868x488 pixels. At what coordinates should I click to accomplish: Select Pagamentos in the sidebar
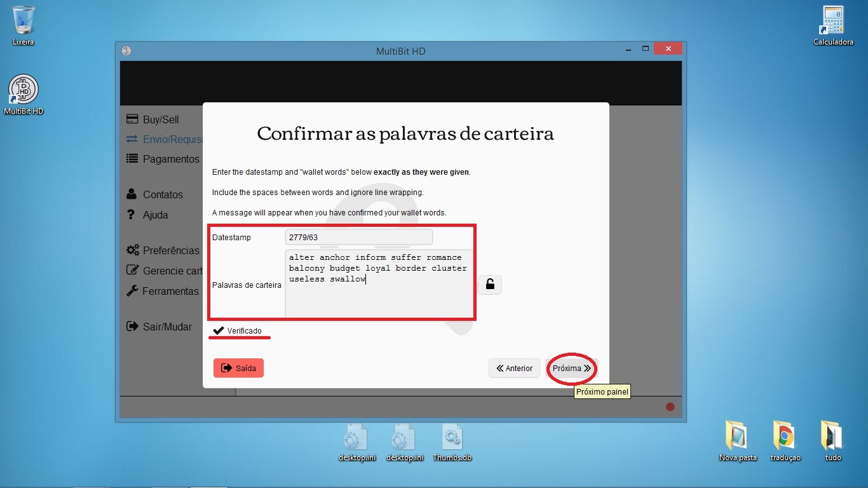pos(170,159)
